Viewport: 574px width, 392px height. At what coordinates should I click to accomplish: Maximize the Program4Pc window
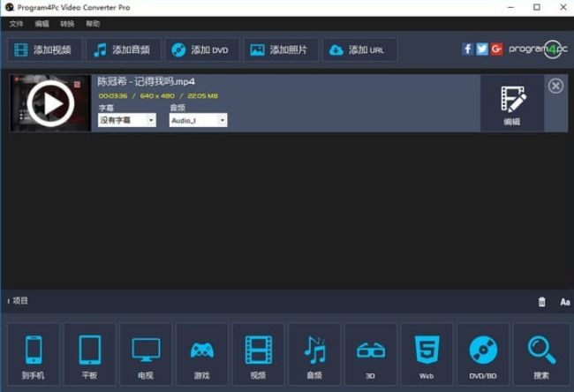[537, 7]
